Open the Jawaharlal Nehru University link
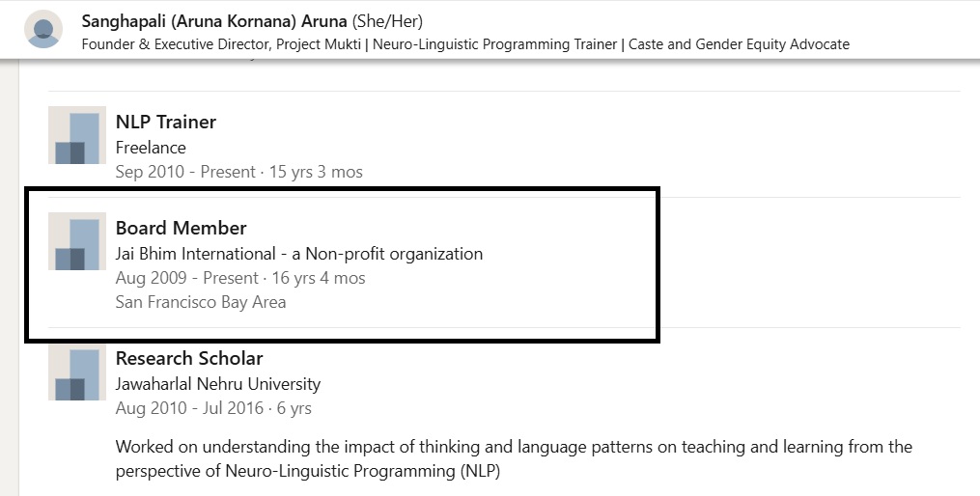The width and height of the screenshot is (980, 496). pyautogui.click(x=218, y=384)
